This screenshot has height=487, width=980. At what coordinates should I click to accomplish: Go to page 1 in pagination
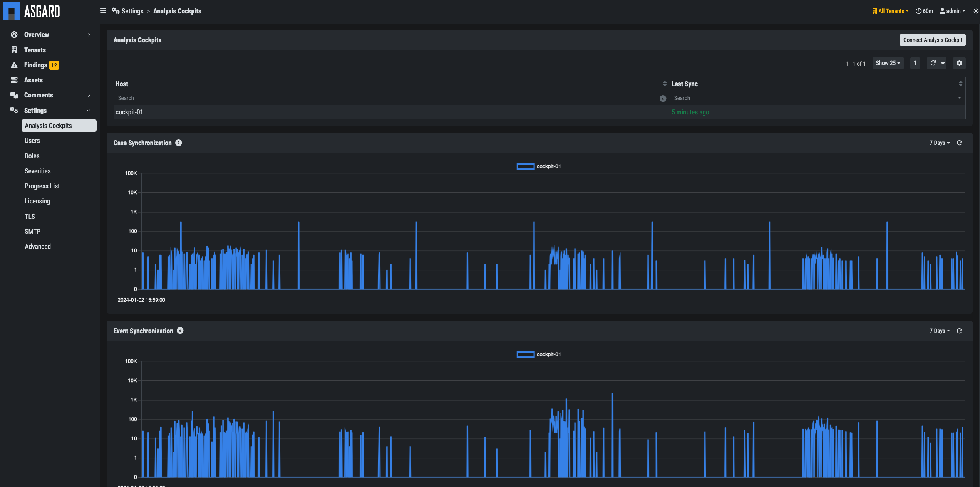[x=915, y=63]
